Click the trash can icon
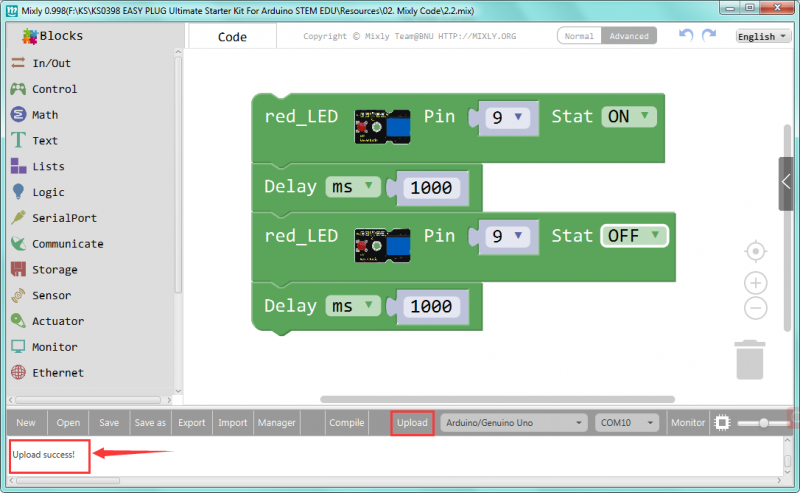 (751, 359)
